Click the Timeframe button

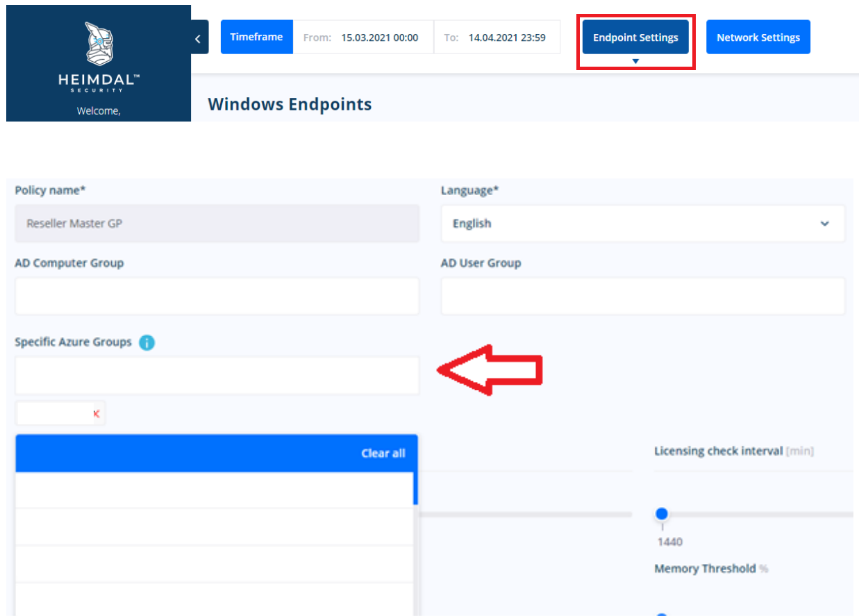point(256,37)
